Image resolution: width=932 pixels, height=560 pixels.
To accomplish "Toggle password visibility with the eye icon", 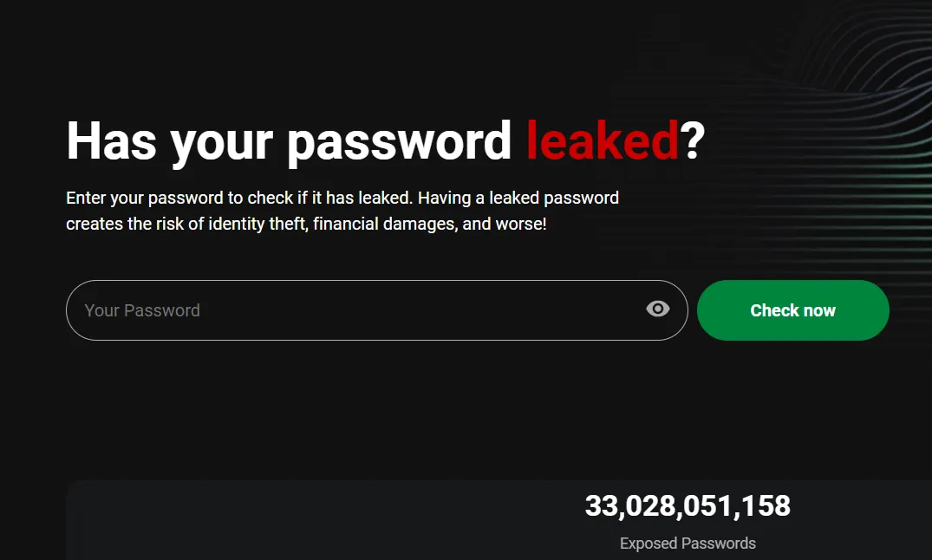I will click(657, 309).
